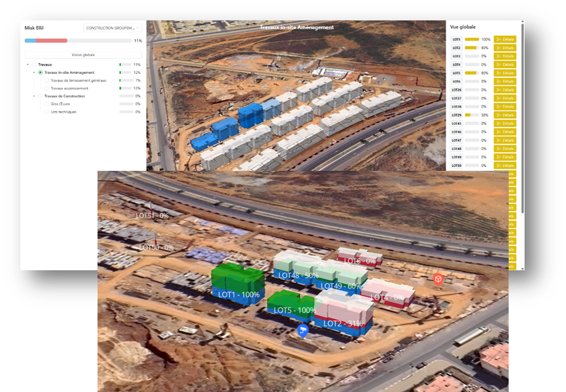Collapse Travaux in-site Aménagement tree arrow

coord(34,73)
